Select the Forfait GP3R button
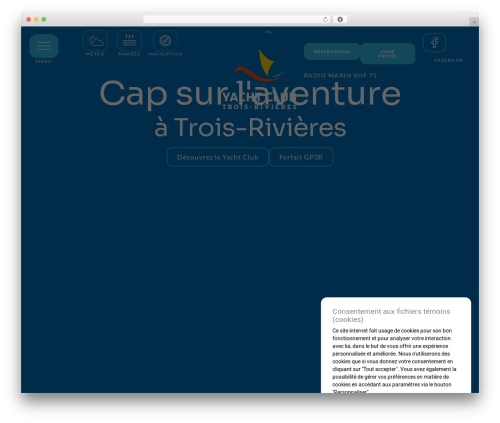 tap(301, 157)
